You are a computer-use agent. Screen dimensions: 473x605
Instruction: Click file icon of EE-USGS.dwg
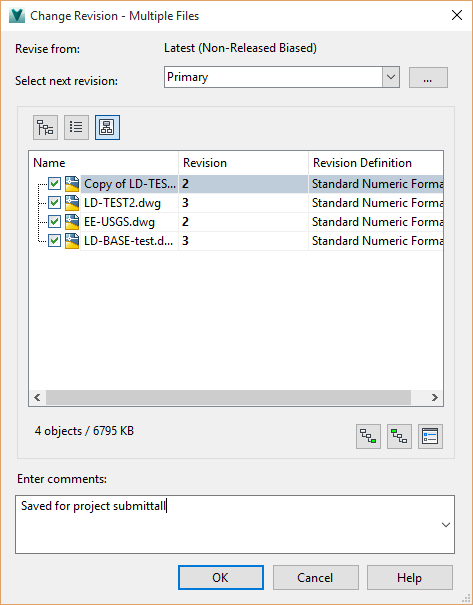click(x=72, y=222)
